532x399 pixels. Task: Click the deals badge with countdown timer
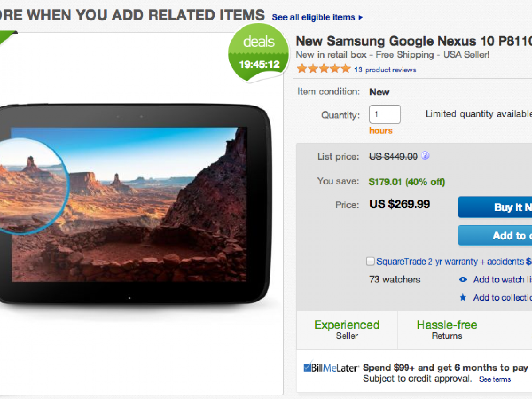pos(259,53)
